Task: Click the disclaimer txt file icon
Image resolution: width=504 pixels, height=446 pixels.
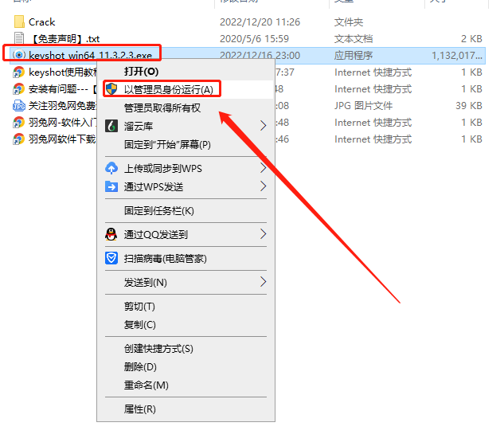Action: point(19,38)
